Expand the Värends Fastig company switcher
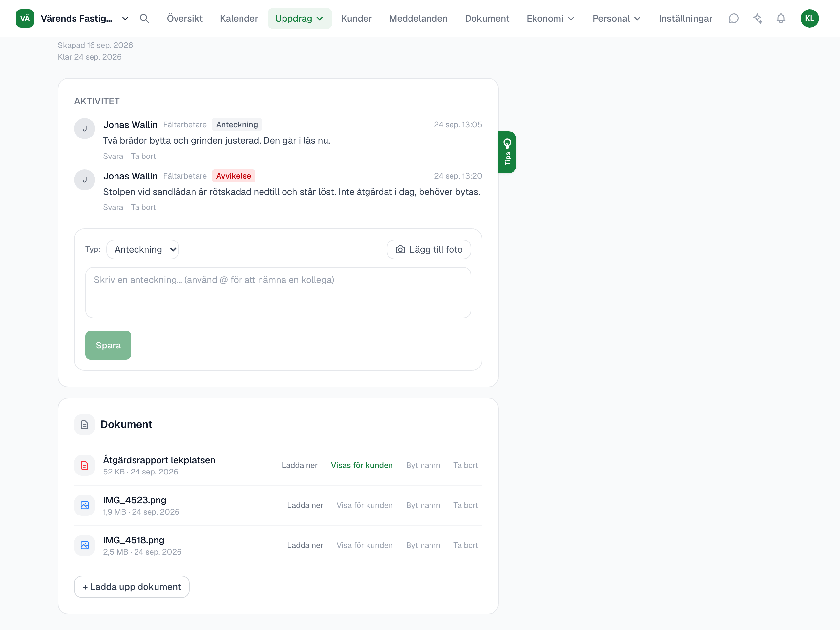This screenshot has width=840, height=630. point(125,18)
